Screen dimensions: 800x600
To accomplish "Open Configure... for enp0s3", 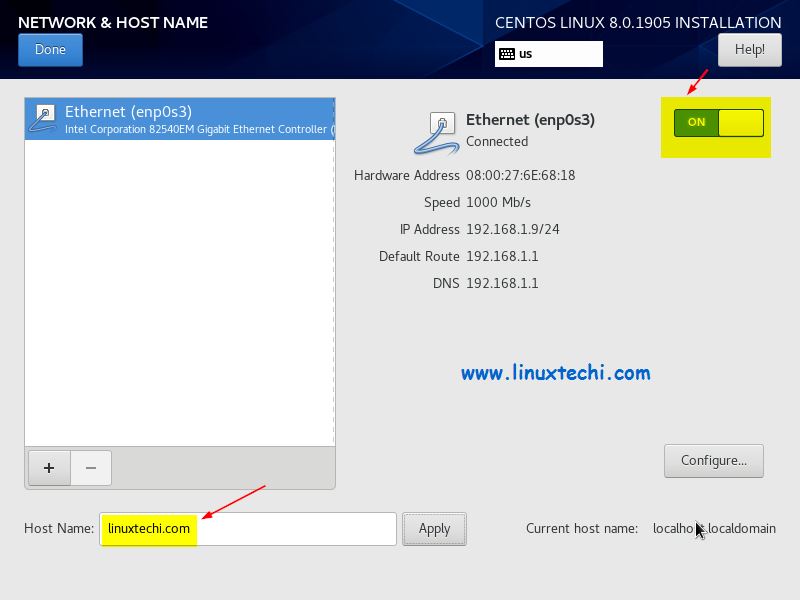I will pos(713,460).
